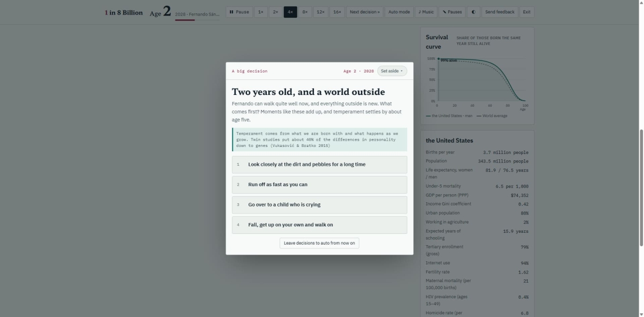
Task: Click 'Leave decisions to auto from now on'
Action: 319,243
